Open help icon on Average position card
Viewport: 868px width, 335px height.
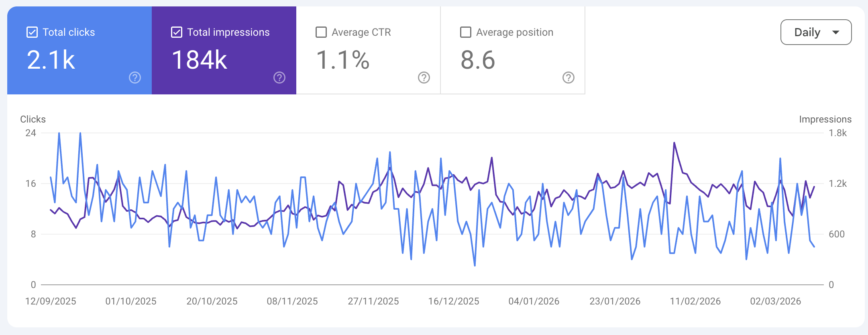point(568,78)
